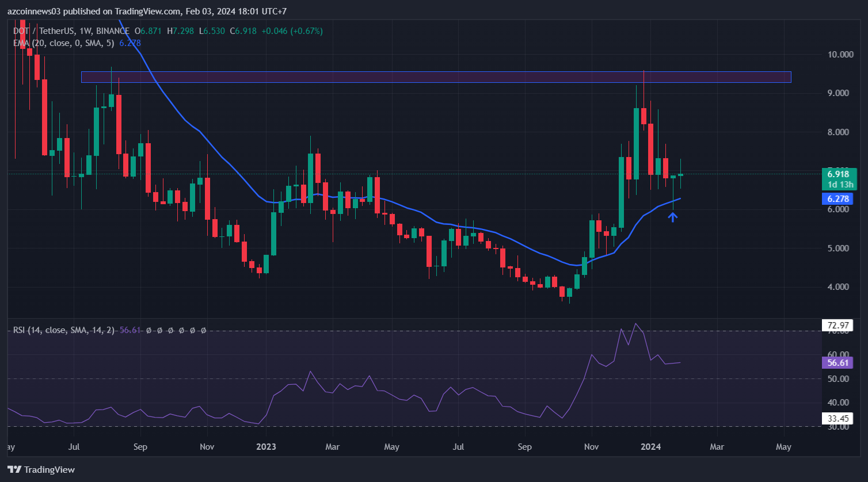Click the candle countdown timer 1d 13h
868x482 pixels.
pyautogui.click(x=840, y=185)
